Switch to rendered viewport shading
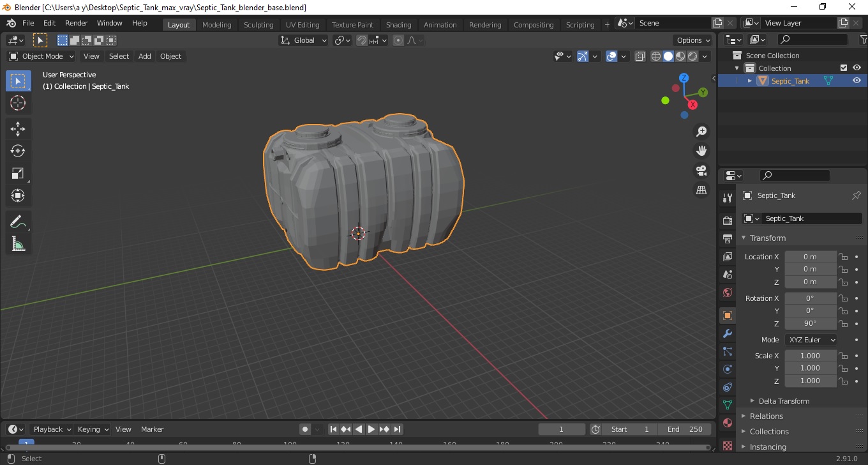Image resolution: width=868 pixels, height=465 pixels. pyautogui.click(x=692, y=56)
